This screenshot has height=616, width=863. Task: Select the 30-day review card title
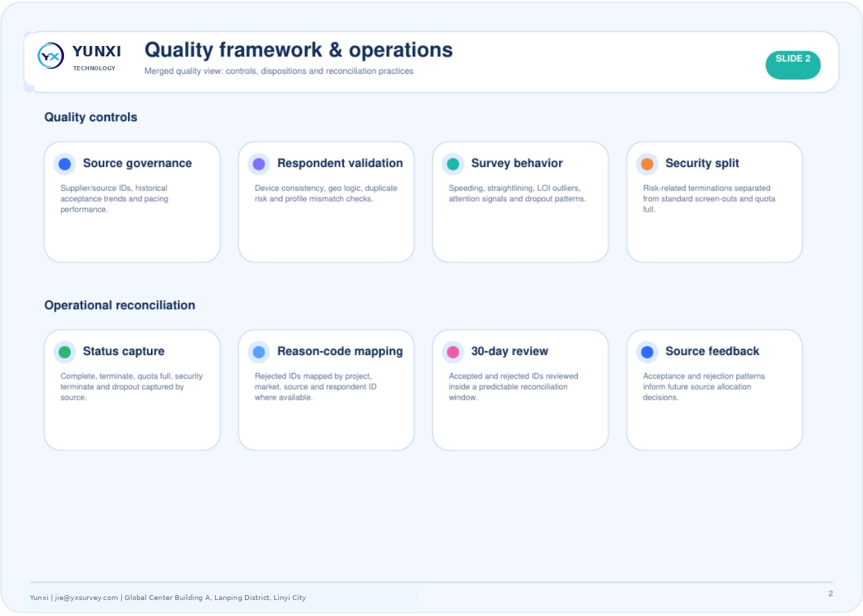509,352
